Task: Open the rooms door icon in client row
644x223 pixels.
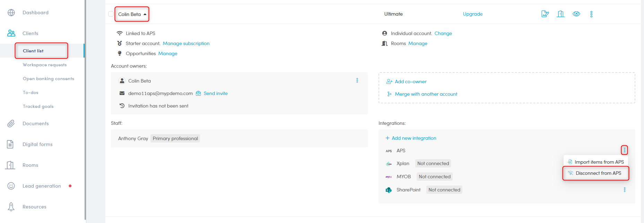Action: pyautogui.click(x=560, y=14)
